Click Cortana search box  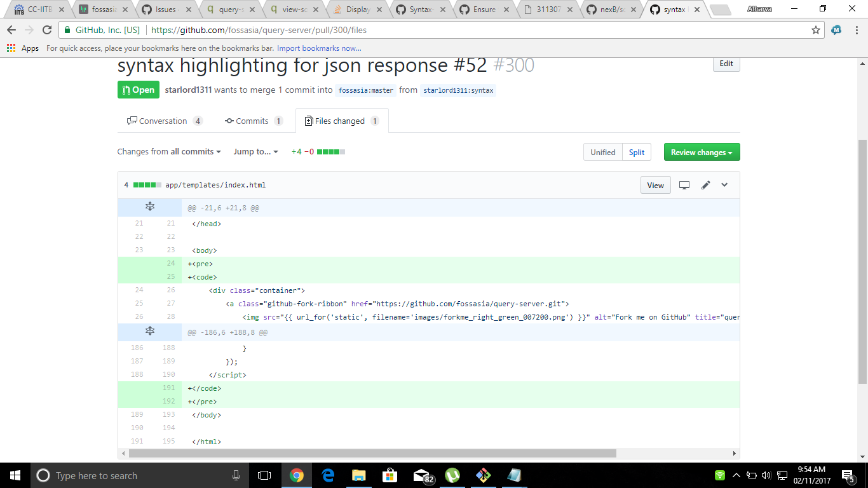(139, 475)
